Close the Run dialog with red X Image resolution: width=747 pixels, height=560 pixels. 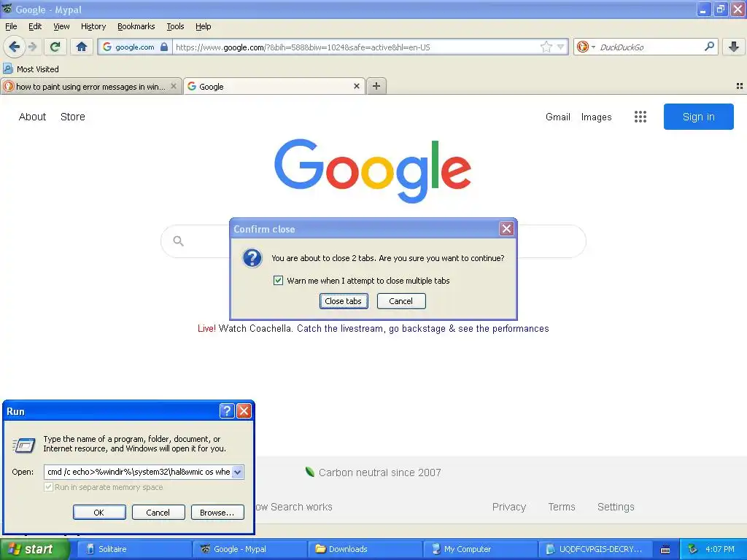[x=244, y=411]
